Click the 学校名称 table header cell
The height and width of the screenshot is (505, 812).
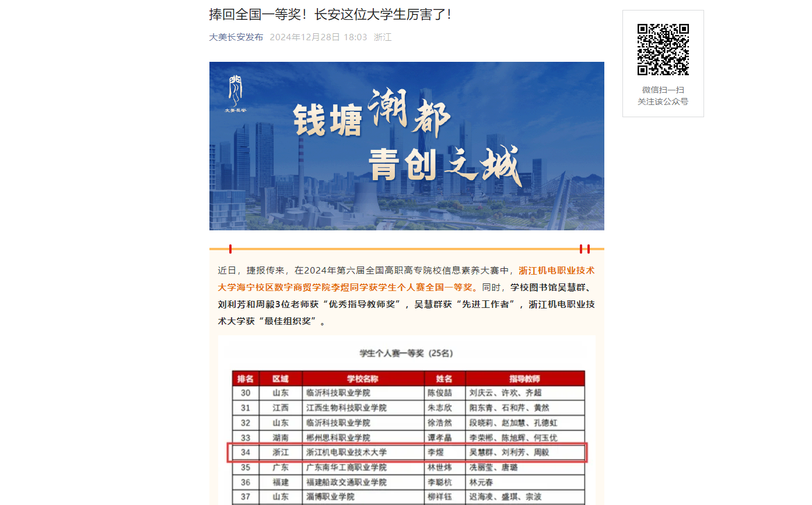[363, 378]
